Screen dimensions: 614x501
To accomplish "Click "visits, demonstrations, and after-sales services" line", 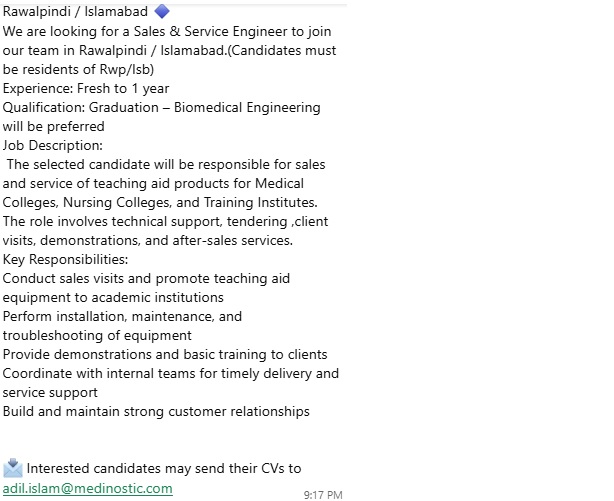I will [147, 240].
